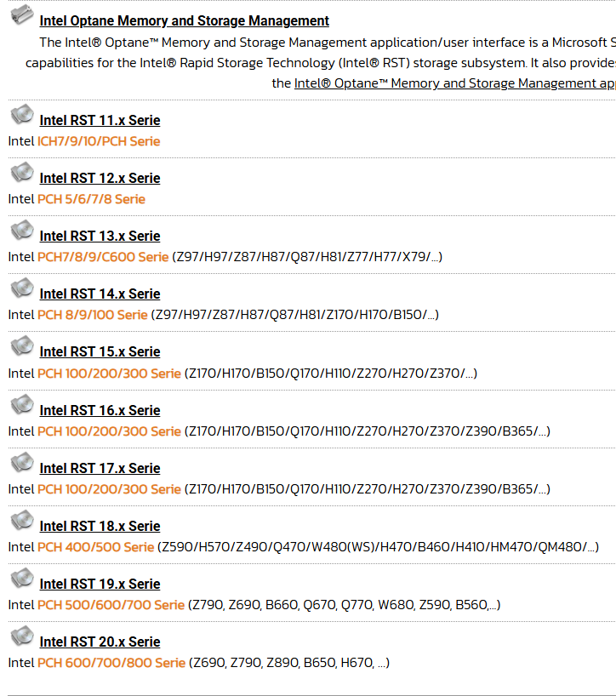Open the Intel RST 19.x Serie link

[100, 585]
